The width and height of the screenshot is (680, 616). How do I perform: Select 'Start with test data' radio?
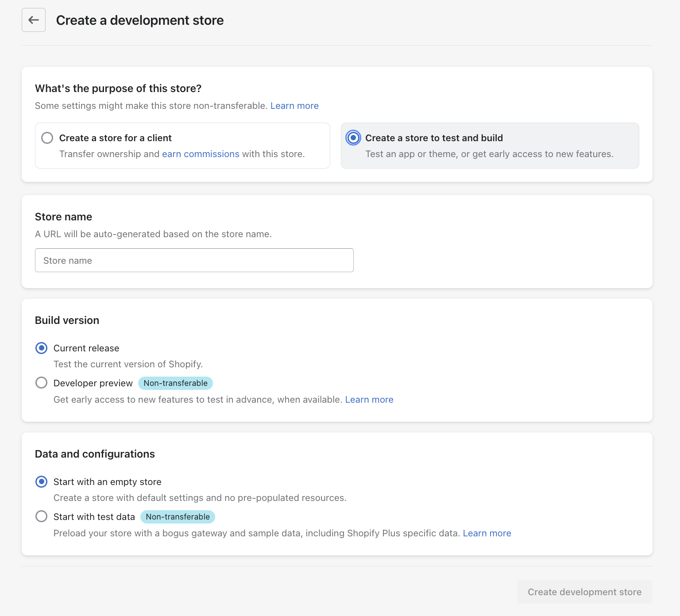(x=42, y=516)
